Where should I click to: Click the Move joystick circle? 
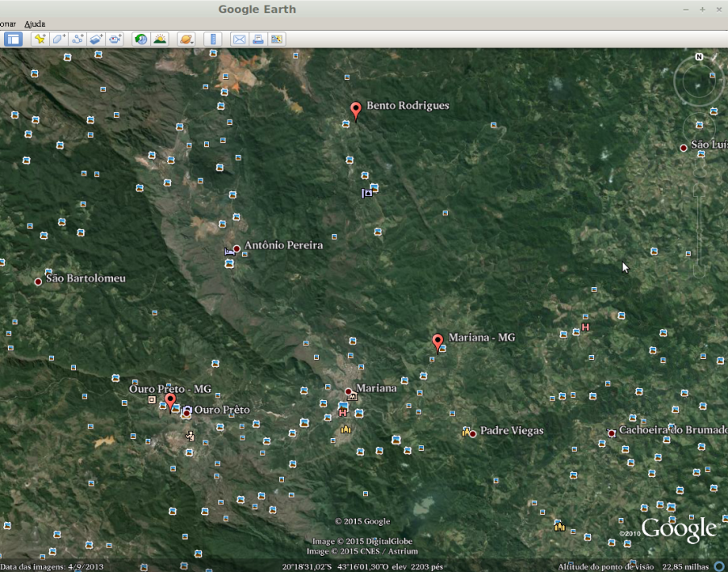pos(700,127)
